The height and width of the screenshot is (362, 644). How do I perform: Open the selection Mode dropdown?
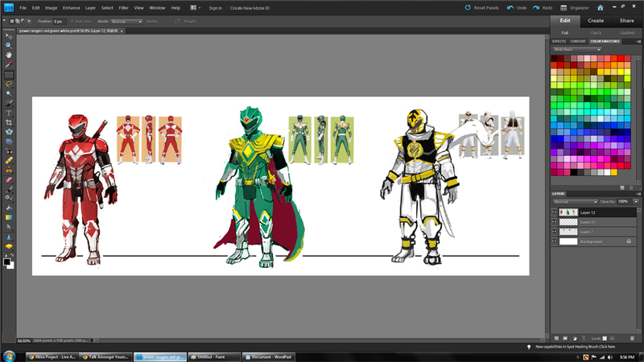coord(126,22)
